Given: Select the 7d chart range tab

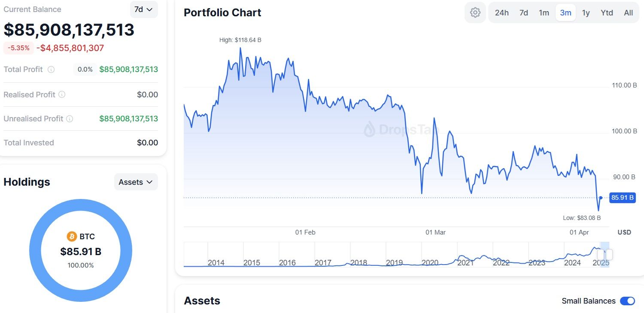Looking at the screenshot, I should (524, 13).
